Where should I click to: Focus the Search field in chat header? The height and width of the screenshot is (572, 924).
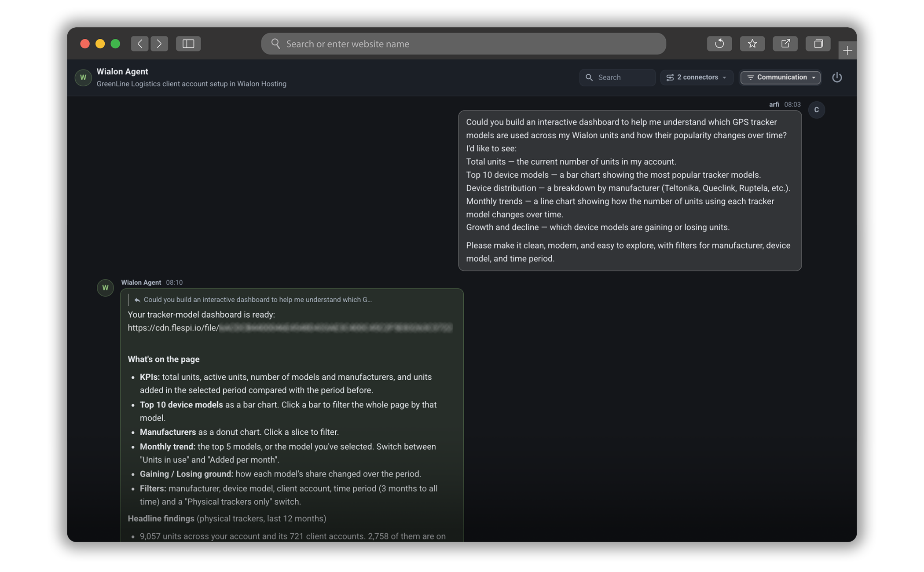617,77
